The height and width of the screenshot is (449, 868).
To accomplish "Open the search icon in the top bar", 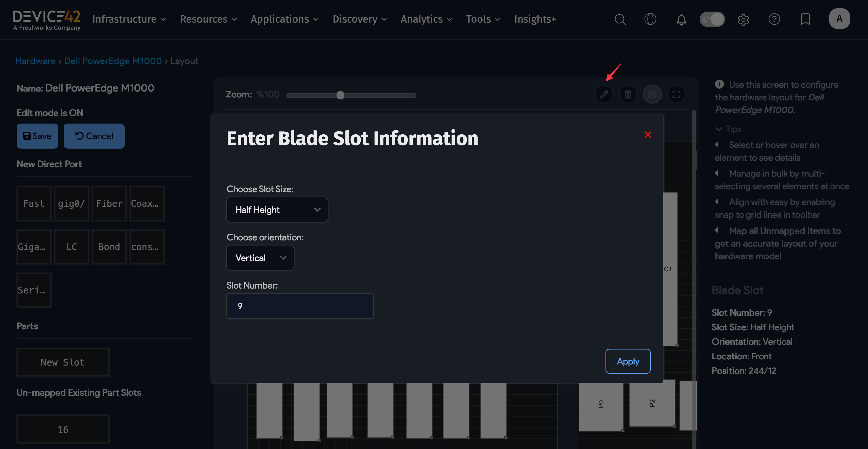I will (620, 19).
